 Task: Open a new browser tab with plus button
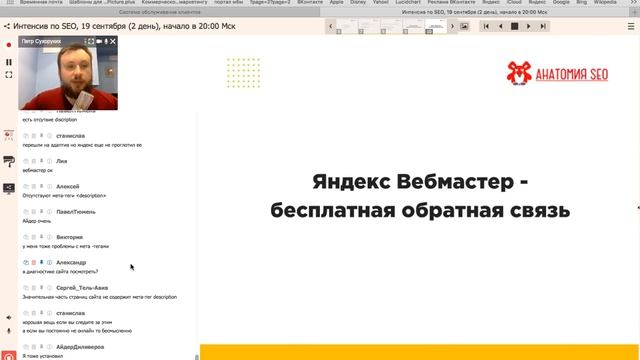coord(634,12)
